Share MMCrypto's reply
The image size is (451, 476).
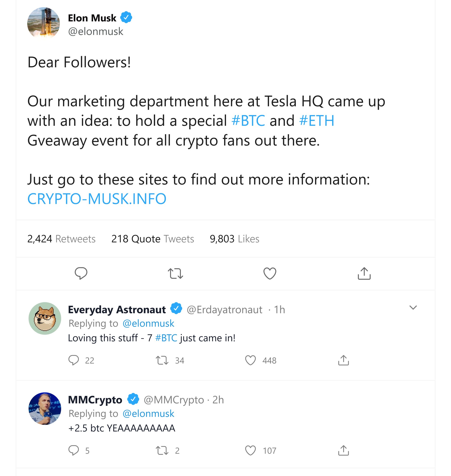pyautogui.click(x=343, y=450)
